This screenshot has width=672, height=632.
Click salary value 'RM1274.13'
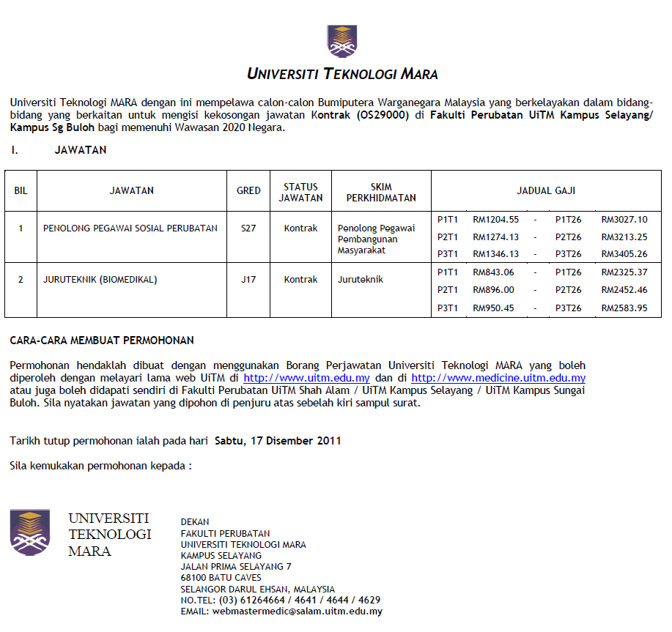496,237
